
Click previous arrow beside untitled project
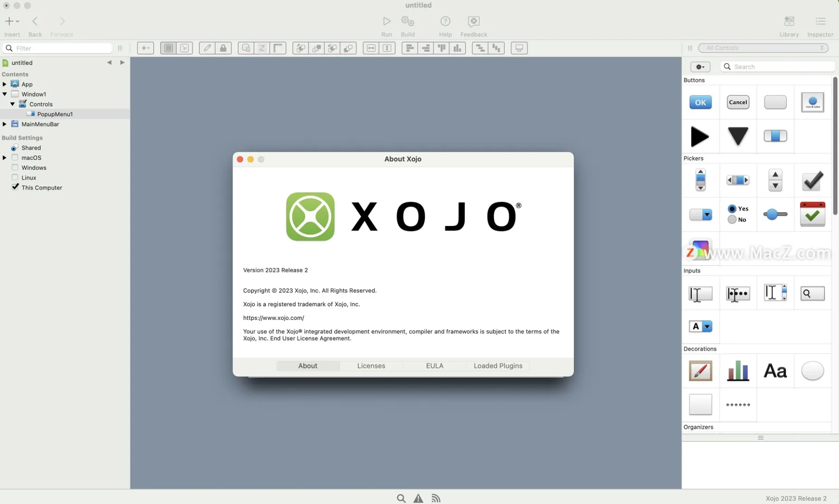pos(109,62)
